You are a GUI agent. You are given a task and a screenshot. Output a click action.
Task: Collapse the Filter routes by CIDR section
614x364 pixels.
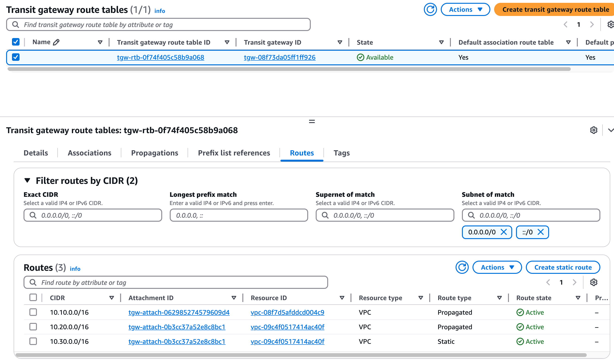click(x=27, y=181)
